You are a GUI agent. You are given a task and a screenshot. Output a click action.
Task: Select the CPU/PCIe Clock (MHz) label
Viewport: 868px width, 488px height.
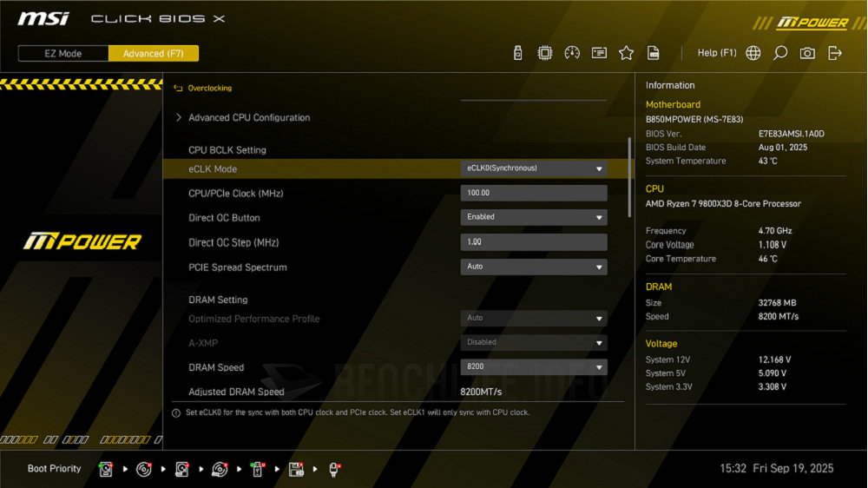[x=236, y=194]
